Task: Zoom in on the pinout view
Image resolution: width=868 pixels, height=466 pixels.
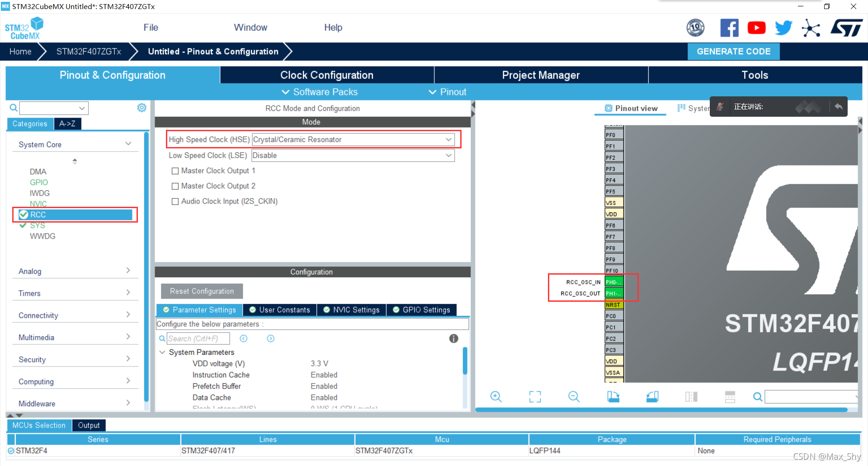Action: [496, 397]
